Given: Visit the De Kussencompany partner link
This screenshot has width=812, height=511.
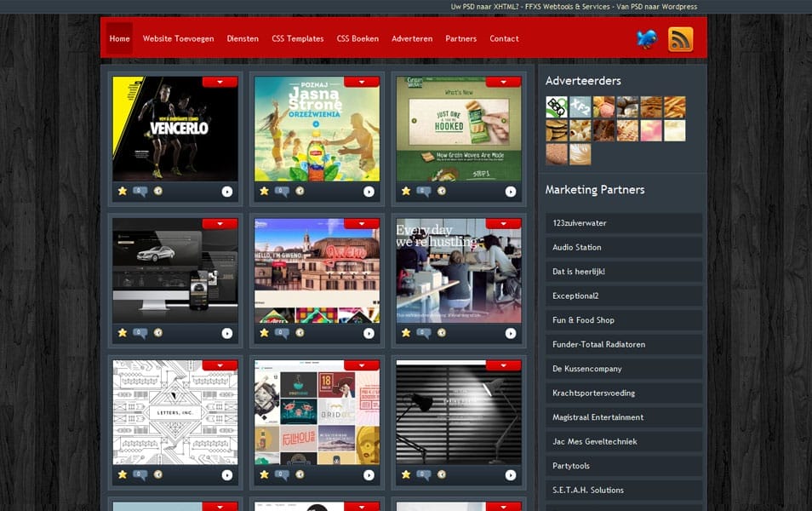Looking at the screenshot, I should pos(624,369).
